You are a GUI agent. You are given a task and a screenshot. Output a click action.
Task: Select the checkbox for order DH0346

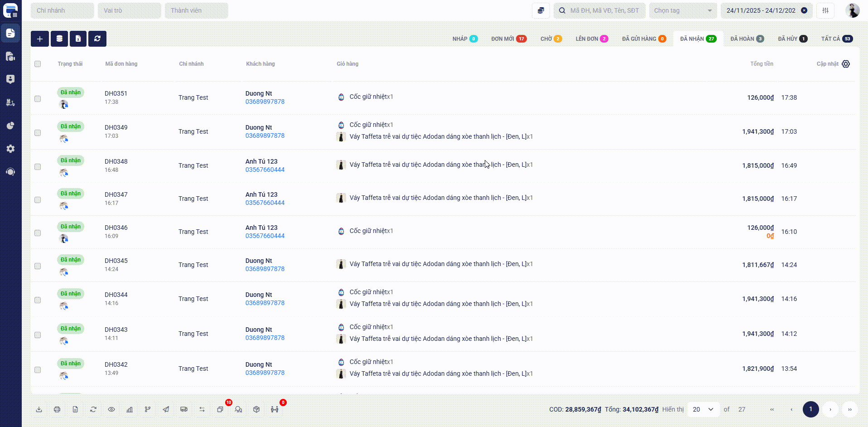point(38,233)
